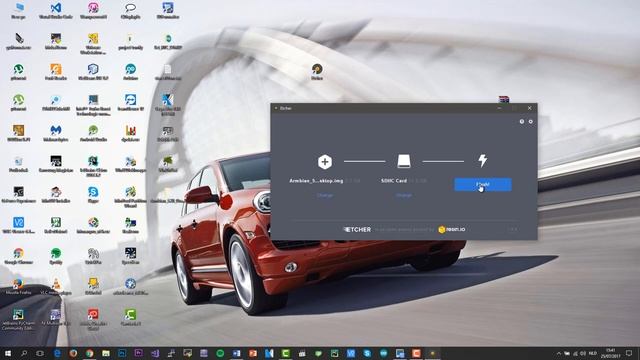Screen dimensions: 640x360
Task: Open Etcher settings gear icon
Action: (531, 122)
